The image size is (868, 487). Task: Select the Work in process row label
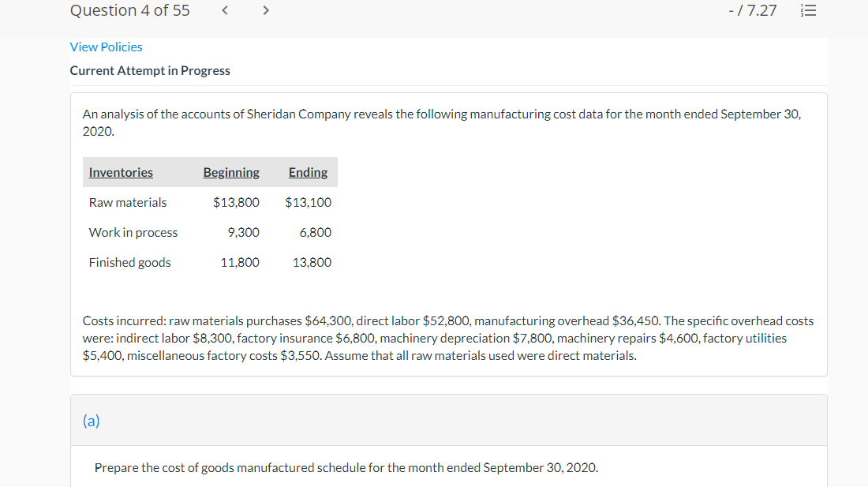click(133, 233)
